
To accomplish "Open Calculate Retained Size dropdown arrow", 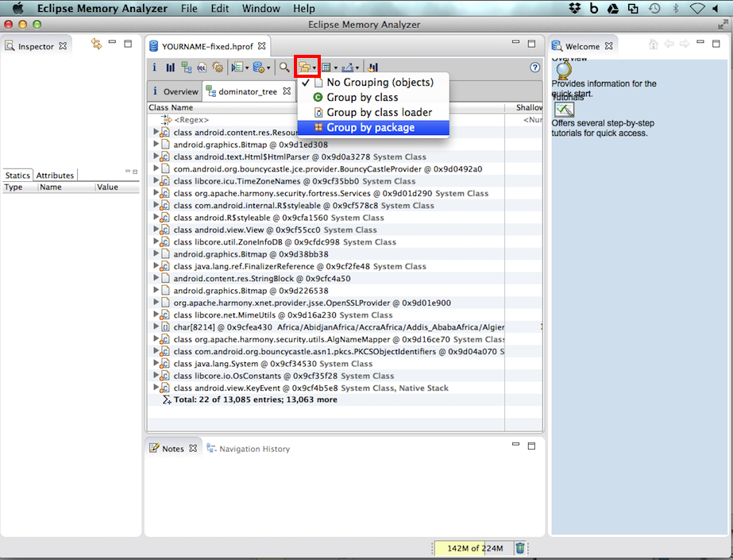I will tap(336, 68).
